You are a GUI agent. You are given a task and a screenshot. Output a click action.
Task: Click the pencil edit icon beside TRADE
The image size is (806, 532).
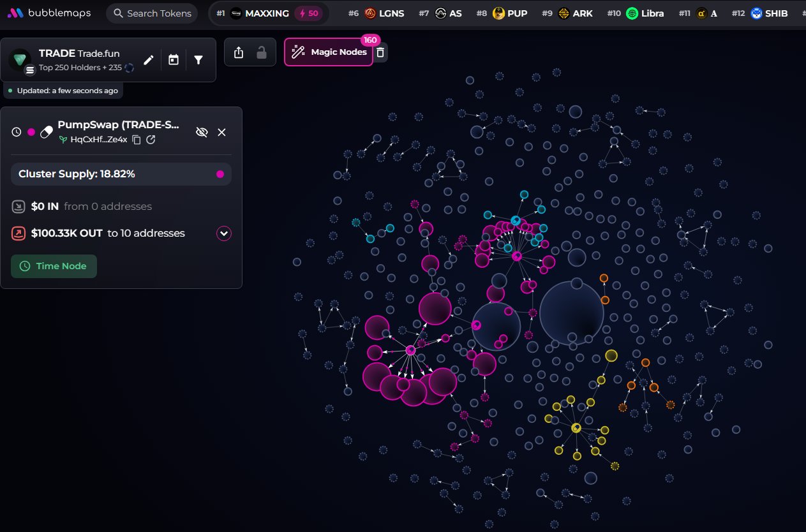(x=149, y=60)
